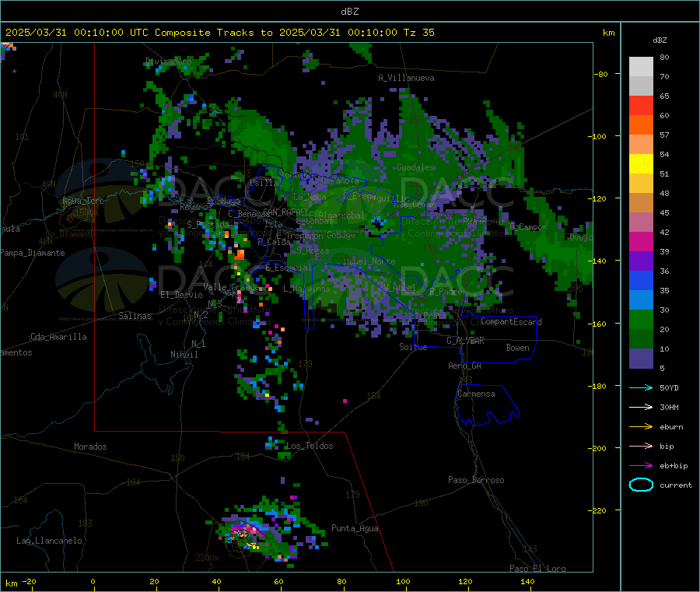Pick the magenta swatch between 42 and 39
This screenshot has height=592, width=700.
641,241
